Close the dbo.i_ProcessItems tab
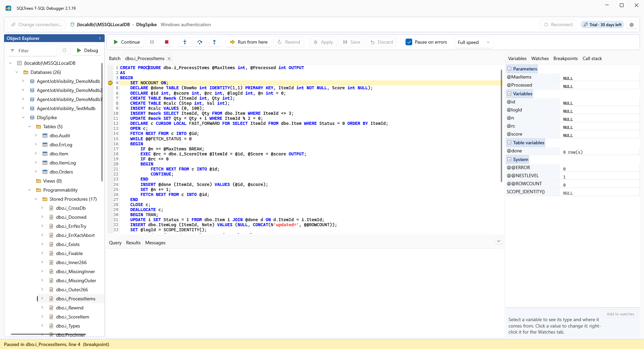Image resolution: width=644 pixels, height=349 pixels. click(x=169, y=58)
